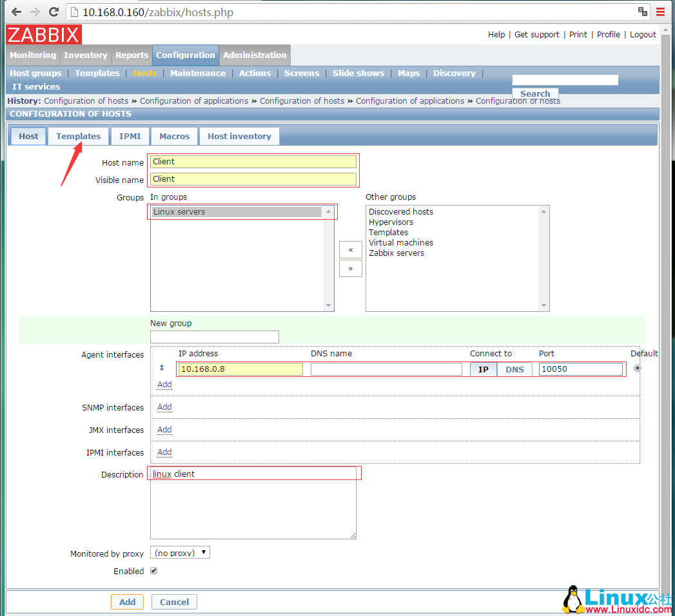The height and width of the screenshot is (616, 675).
Task: Click the « arrow to move a group
Action: point(350,250)
